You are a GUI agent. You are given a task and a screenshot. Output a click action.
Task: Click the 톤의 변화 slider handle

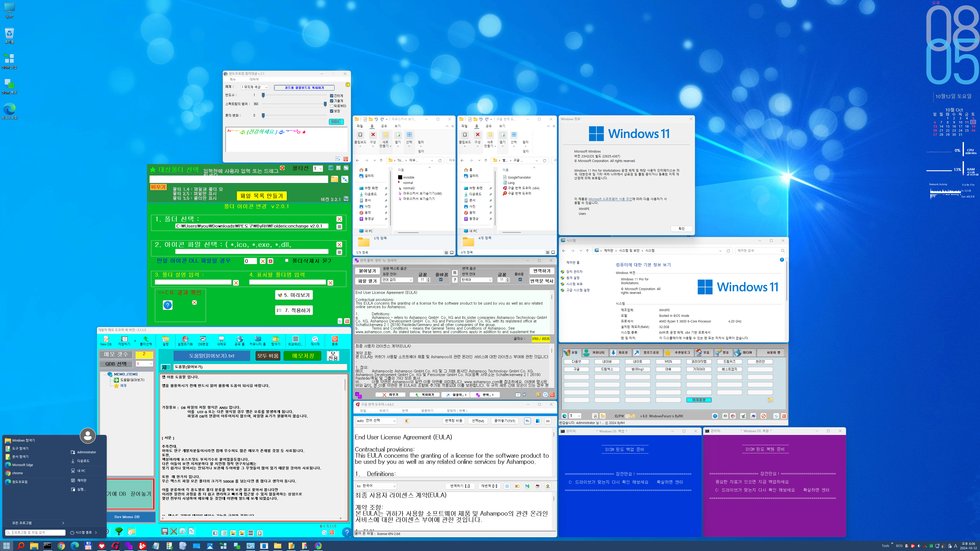tap(263, 115)
